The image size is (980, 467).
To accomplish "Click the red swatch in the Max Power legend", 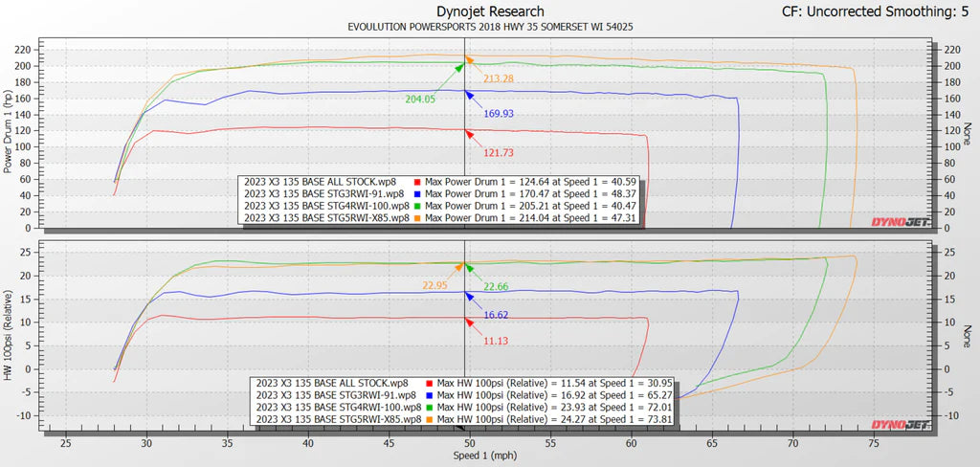I will (418, 181).
